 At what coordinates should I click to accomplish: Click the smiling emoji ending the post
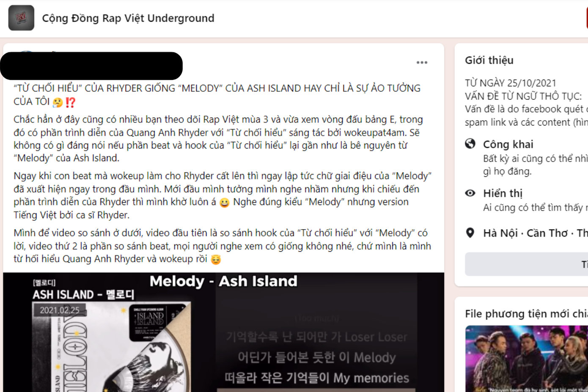[216, 259]
